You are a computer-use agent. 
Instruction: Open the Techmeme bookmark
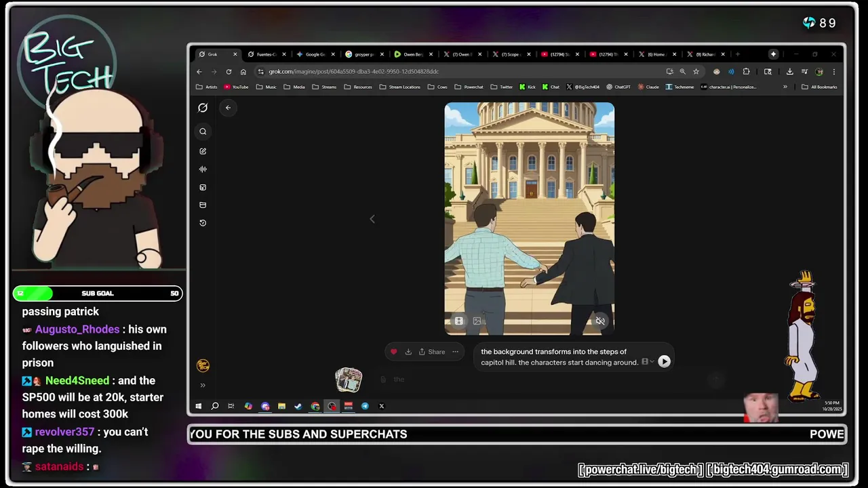pyautogui.click(x=680, y=87)
